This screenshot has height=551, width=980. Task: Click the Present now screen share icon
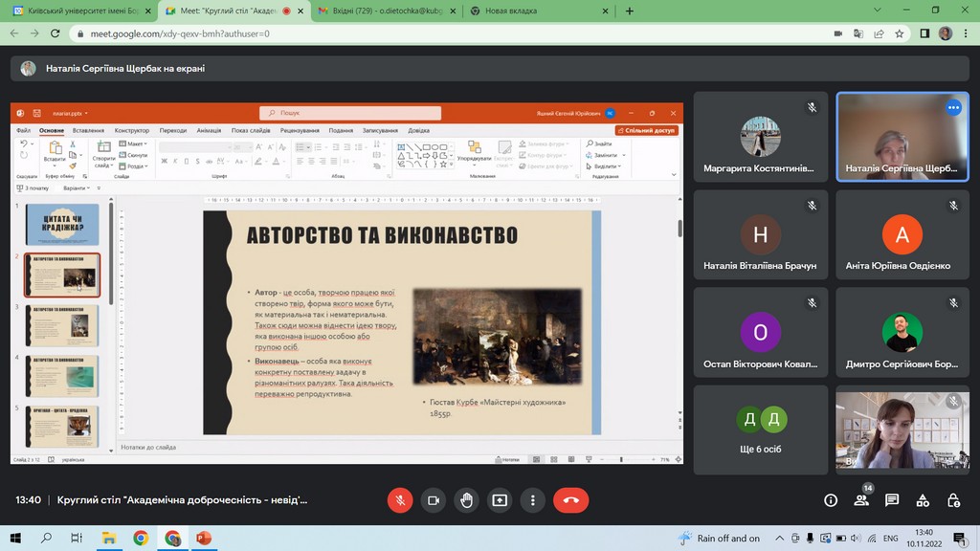click(x=500, y=500)
